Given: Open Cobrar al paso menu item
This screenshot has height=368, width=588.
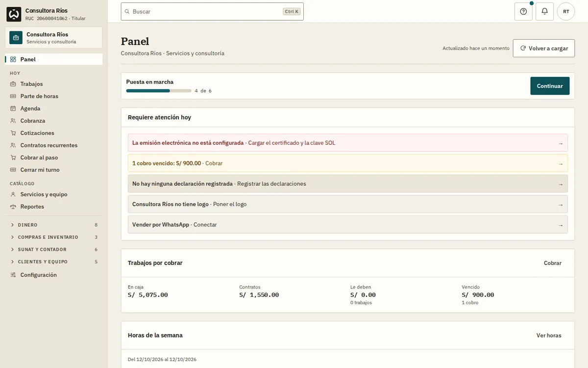Looking at the screenshot, I should [x=54, y=158].
